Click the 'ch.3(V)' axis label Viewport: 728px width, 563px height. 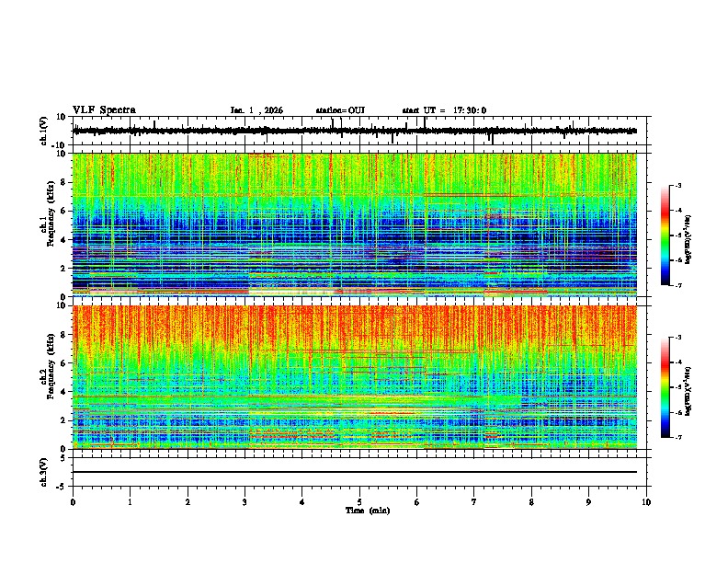[44, 472]
